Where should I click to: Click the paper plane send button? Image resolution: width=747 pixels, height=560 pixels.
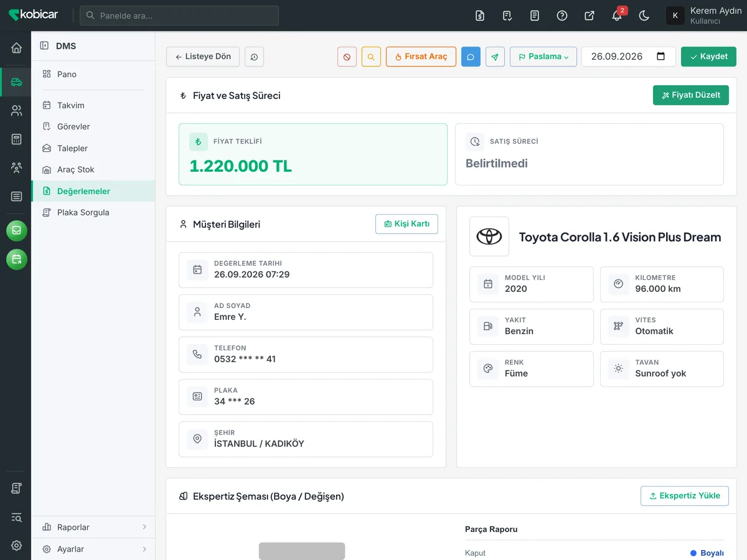[x=495, y=57]
